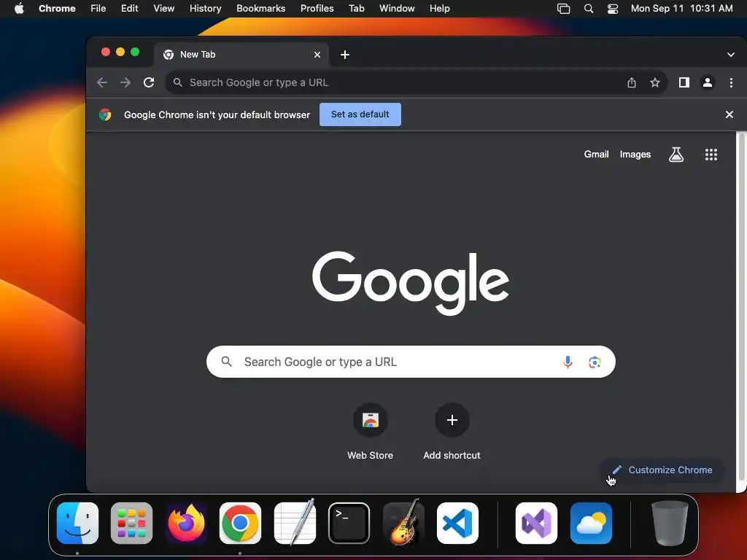Click the Set as default button
Viewport: 747px width, 560px height.
(360, 114)
